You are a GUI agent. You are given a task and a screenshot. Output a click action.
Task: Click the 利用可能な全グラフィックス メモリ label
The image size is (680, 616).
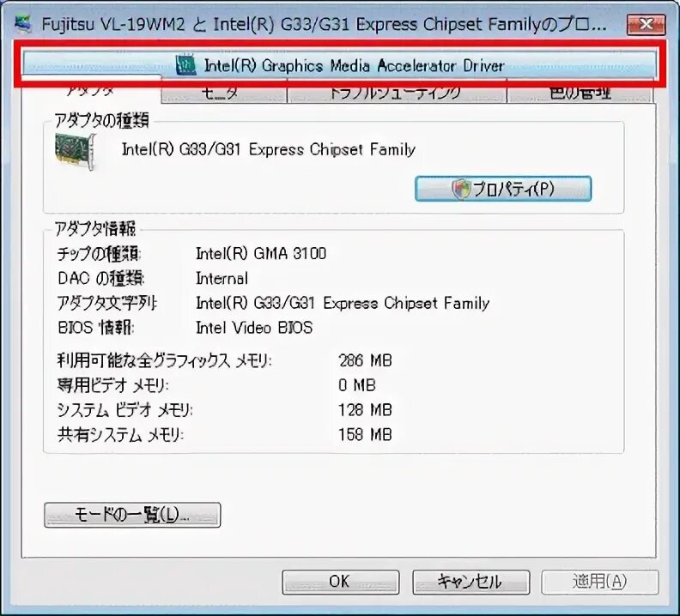tap(164, 360)
